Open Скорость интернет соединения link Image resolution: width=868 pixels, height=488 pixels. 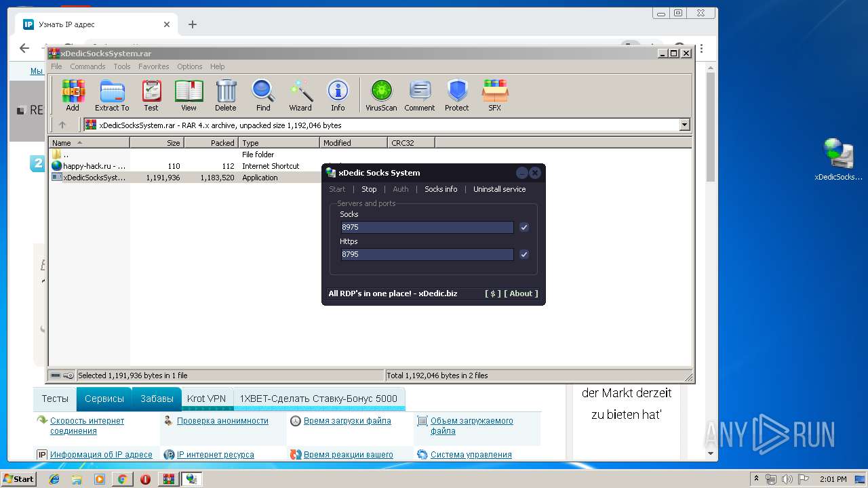(x=87, y=426)
